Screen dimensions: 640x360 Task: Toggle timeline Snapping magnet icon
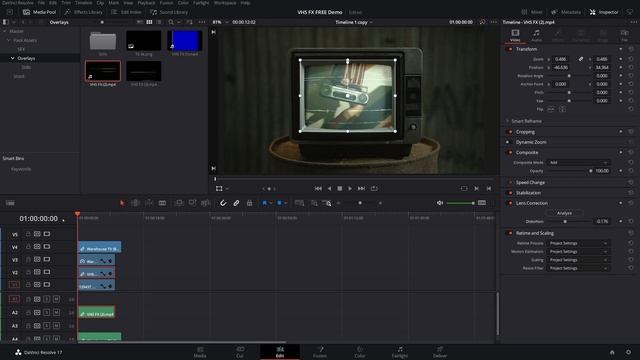(x=223, y=203)
